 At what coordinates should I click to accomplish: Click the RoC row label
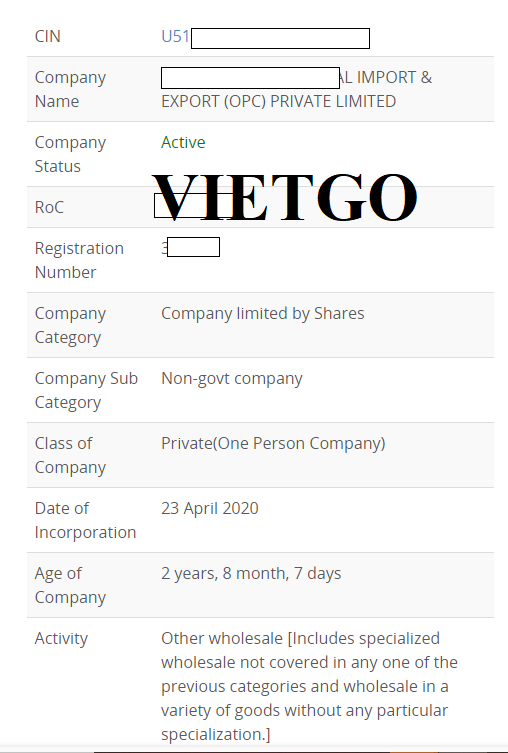pyautogui.click(x=49, y=207)
